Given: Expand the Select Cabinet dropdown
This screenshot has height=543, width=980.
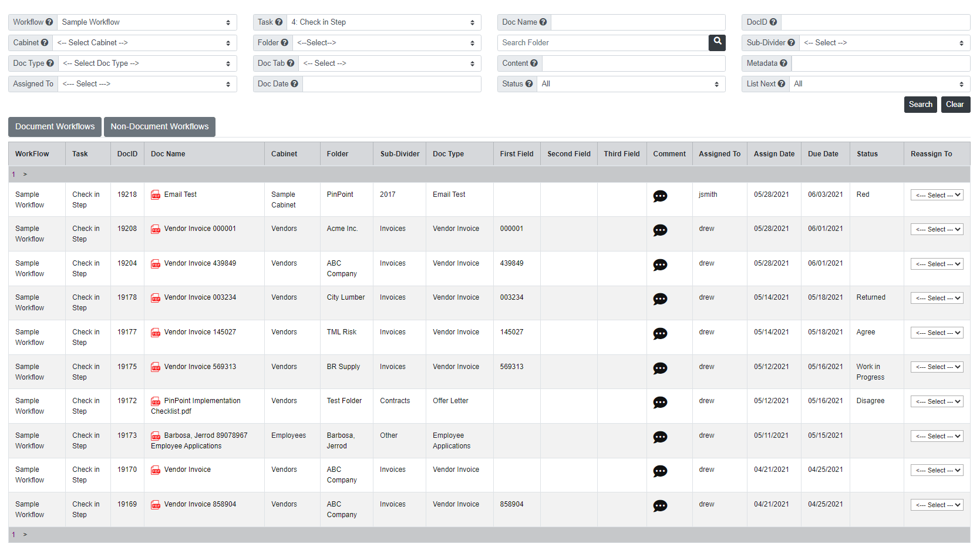Looking at the screenshot, I should tap(144, 43).
